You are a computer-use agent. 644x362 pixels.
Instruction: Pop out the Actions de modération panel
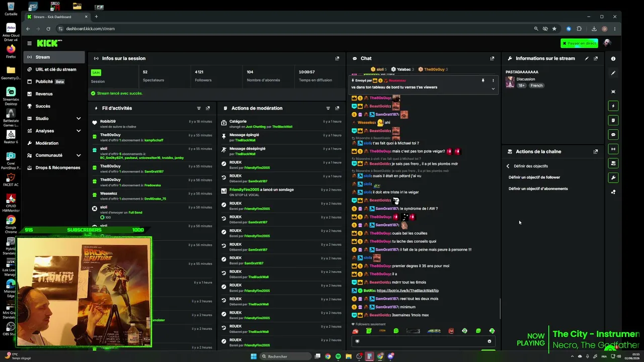(337, 108)
